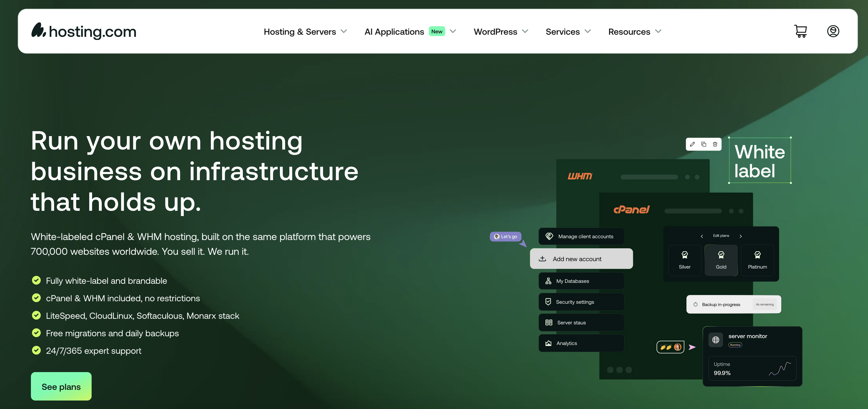The height and width of the screenshot is (409, 868).
Task: Click the Let's go tag
Action: coord(505,236)
